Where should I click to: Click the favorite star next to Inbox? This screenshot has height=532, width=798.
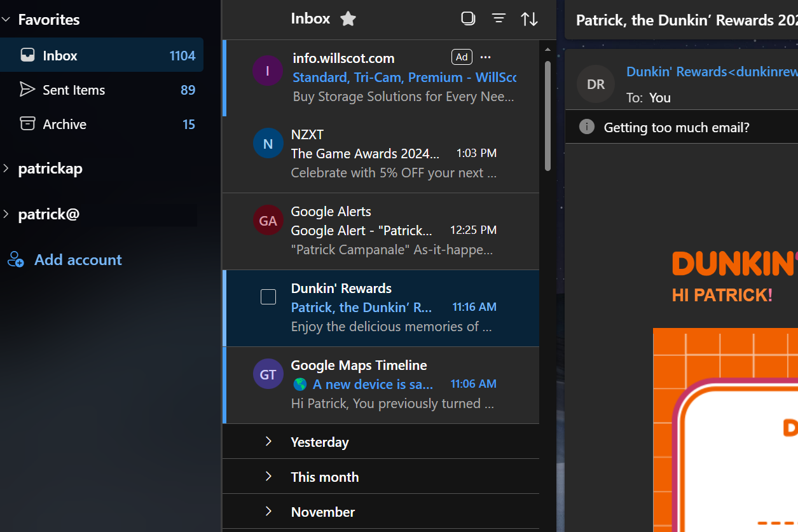pyautogui.click(x=348, y=19)
